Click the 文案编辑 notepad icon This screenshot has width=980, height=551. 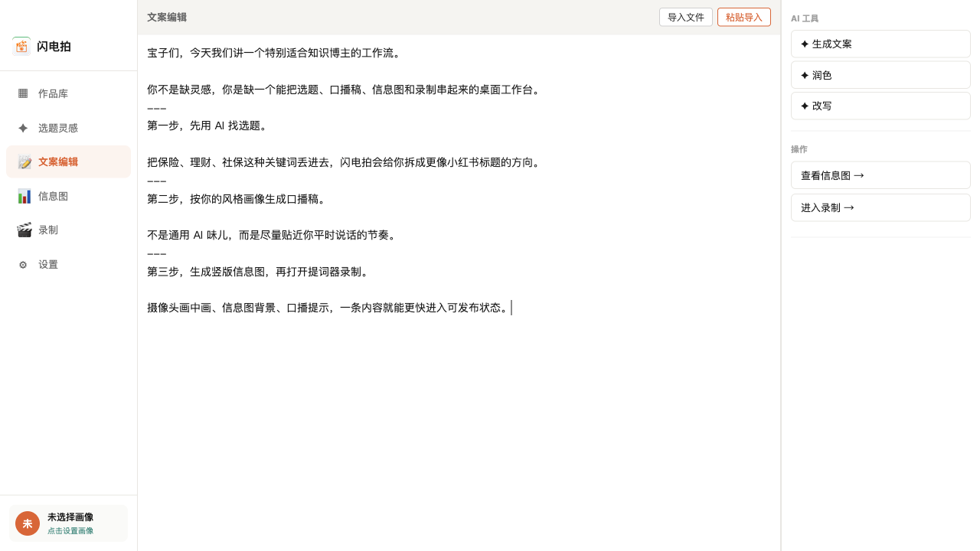[24, 161]
